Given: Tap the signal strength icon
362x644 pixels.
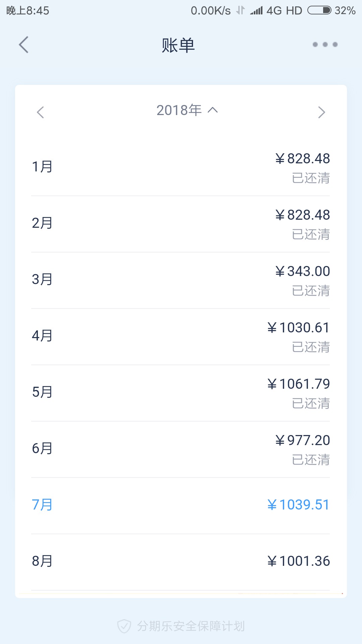Looking at the screenshot, I should pyautogui.click(x=256, y=11).
